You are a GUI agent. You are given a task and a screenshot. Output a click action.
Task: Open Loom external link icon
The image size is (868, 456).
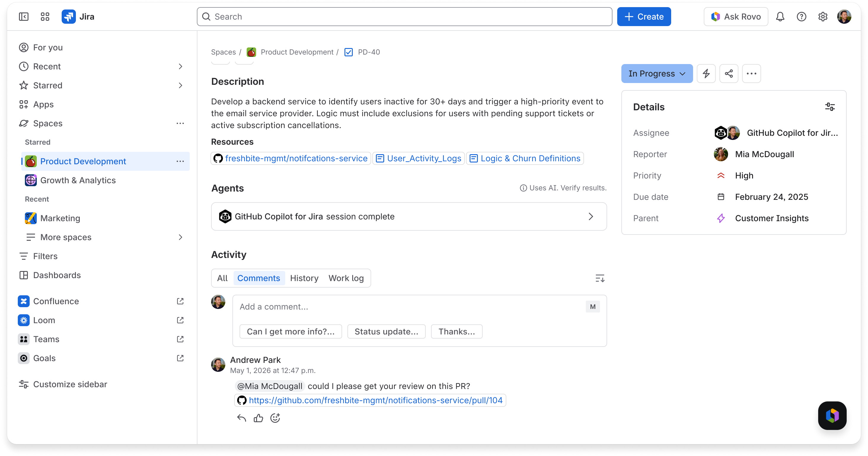click(180, 320)
